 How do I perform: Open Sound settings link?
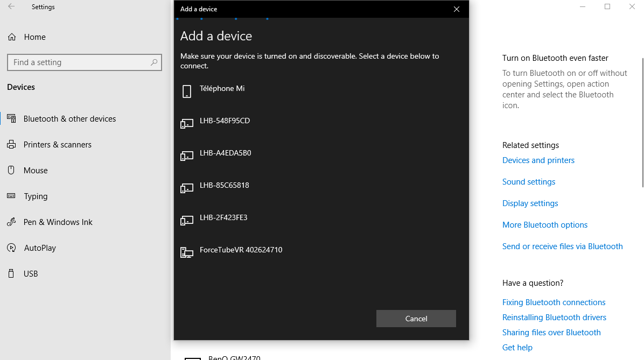click(529, 182)
